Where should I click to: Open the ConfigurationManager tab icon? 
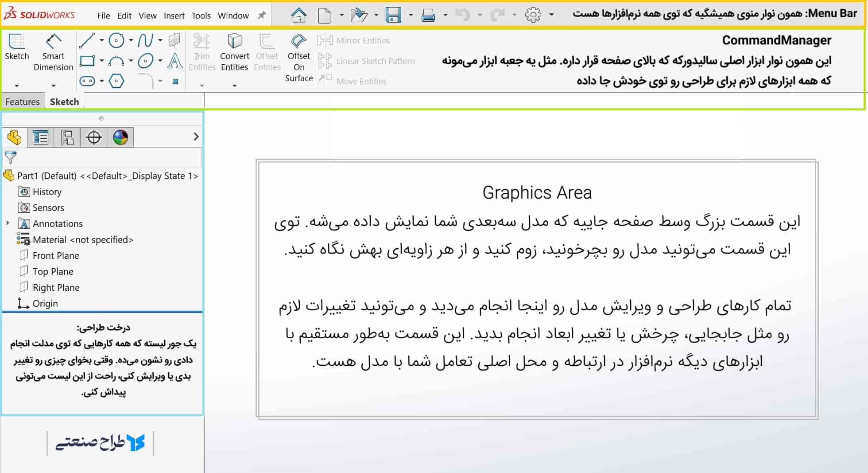click(x=67, y=137)
